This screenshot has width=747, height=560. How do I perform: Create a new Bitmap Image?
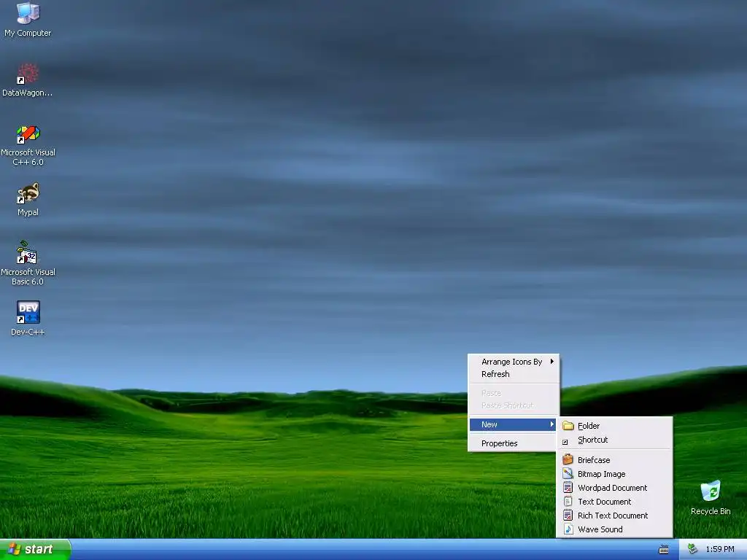coord(614,474)
